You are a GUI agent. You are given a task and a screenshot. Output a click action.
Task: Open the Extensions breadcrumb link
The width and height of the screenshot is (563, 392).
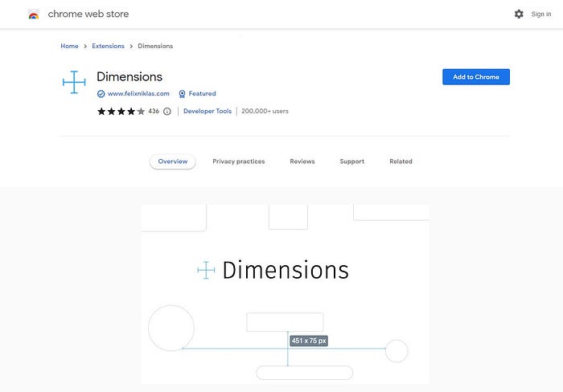tap(108, 46)
